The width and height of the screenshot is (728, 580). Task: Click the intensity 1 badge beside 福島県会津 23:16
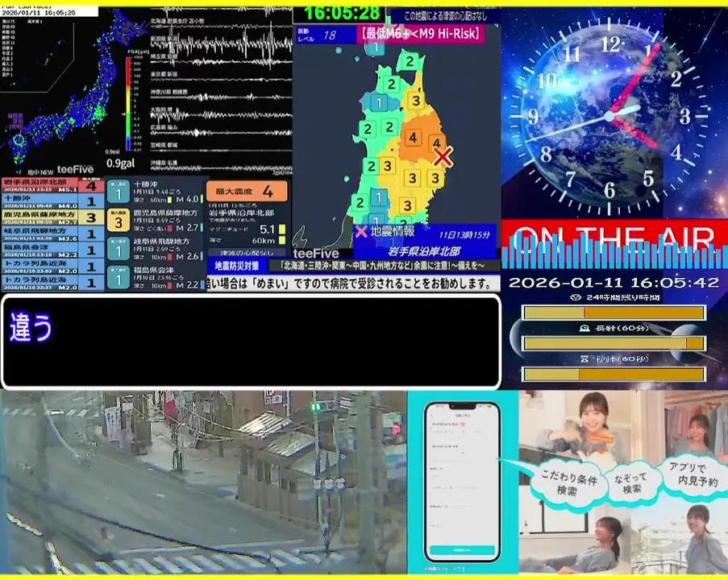click(x=119, y=278)
